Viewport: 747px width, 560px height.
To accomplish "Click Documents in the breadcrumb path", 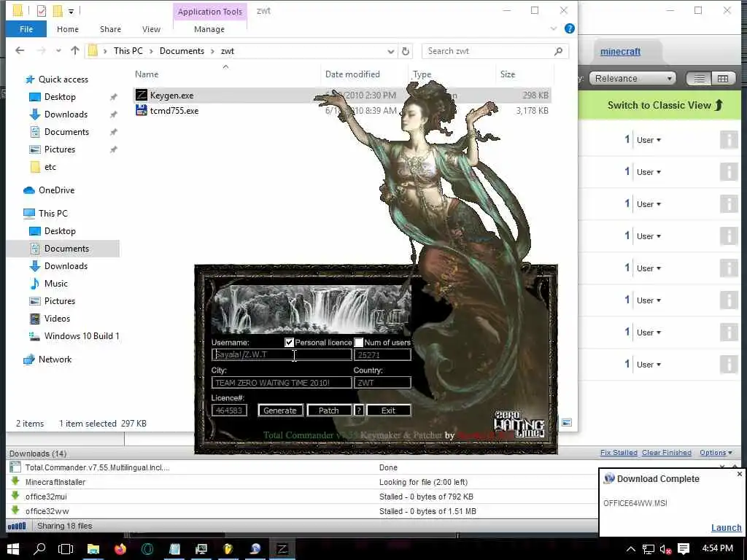I will 182,51.
